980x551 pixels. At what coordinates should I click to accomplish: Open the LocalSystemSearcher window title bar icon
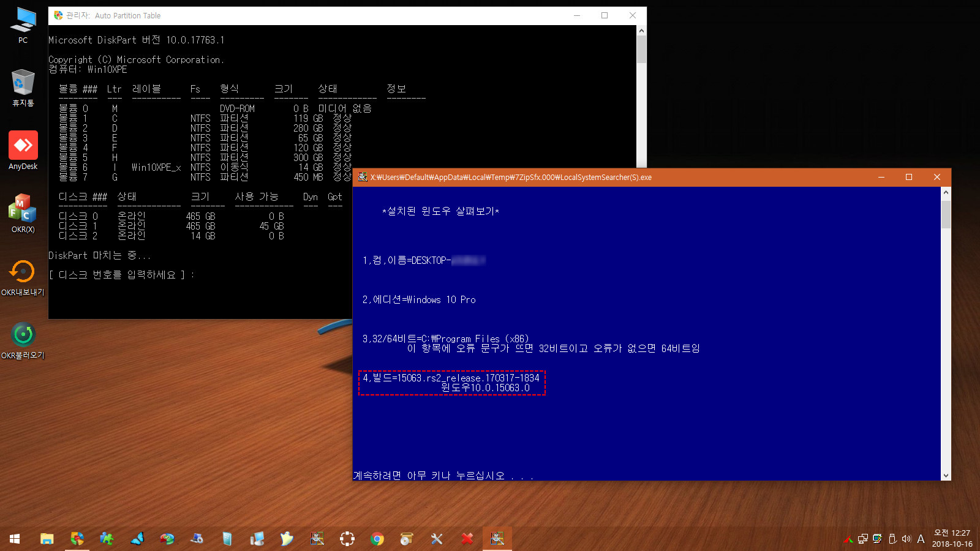click(363, 177)
